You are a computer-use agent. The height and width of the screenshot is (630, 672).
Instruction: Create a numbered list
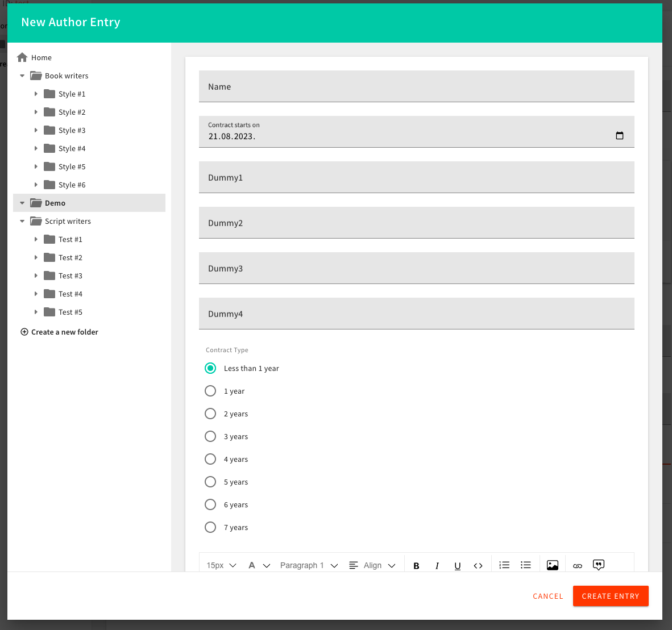[504, 565]
